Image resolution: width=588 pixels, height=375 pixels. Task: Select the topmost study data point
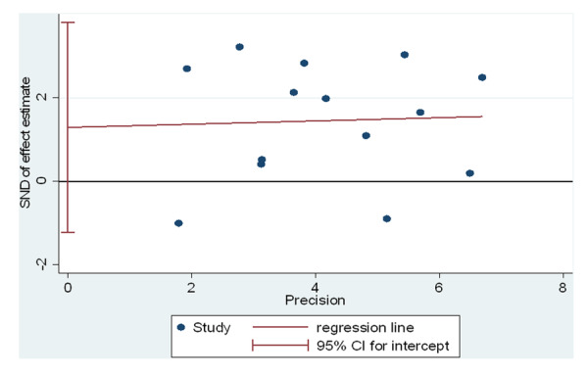coord(240,47)
